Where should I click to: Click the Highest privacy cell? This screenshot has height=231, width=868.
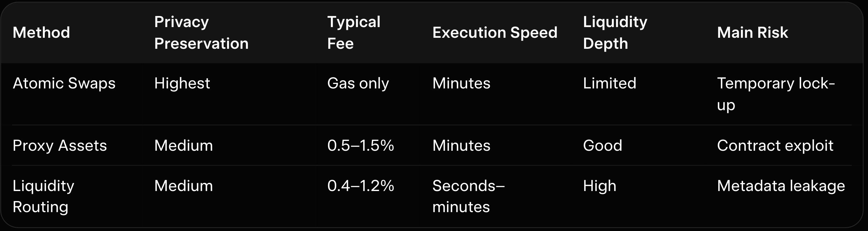[x=182, y=83]
